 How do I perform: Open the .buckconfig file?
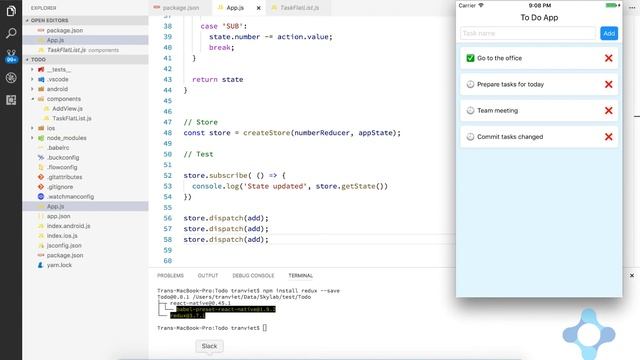click(63, 158)
